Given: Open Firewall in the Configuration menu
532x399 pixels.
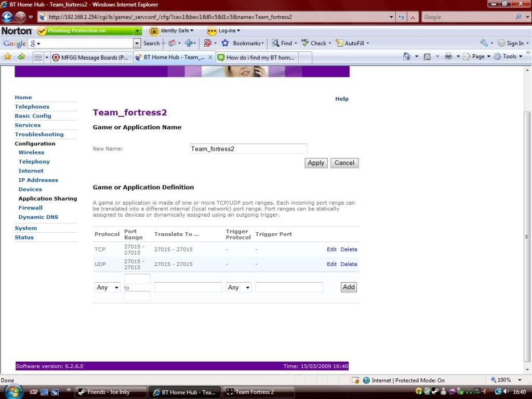Looking at the screenshot, I should (31, 208).
